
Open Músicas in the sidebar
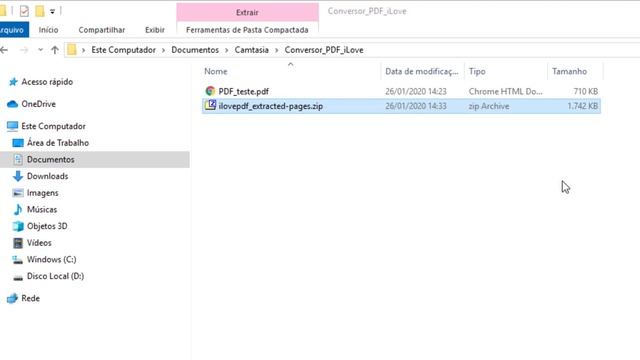point(42,209)
